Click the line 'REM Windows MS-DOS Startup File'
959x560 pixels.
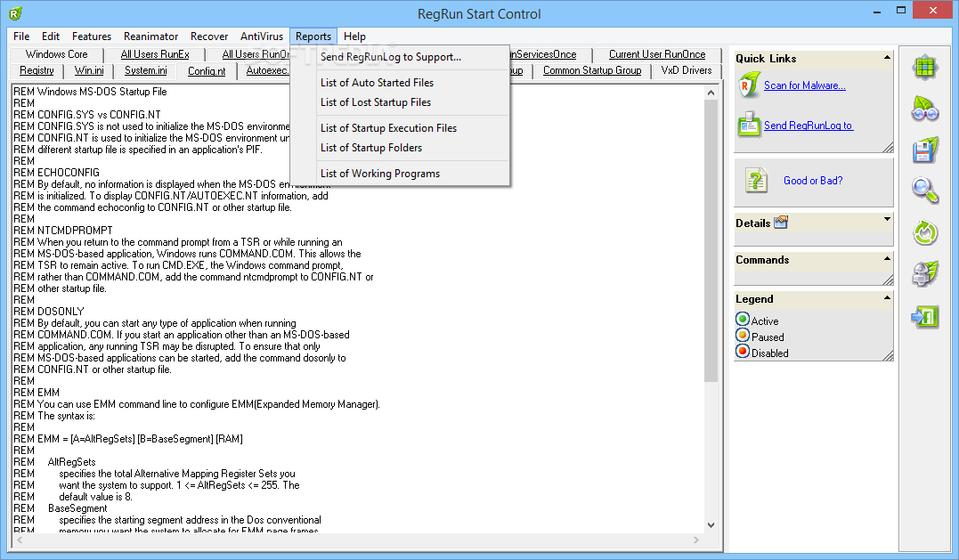[x=90, y=92]
